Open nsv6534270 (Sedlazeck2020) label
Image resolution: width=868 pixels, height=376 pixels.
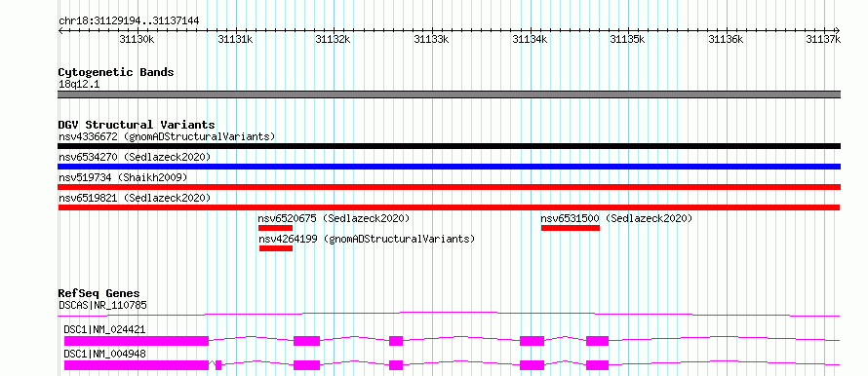click(x=135, y=157)
